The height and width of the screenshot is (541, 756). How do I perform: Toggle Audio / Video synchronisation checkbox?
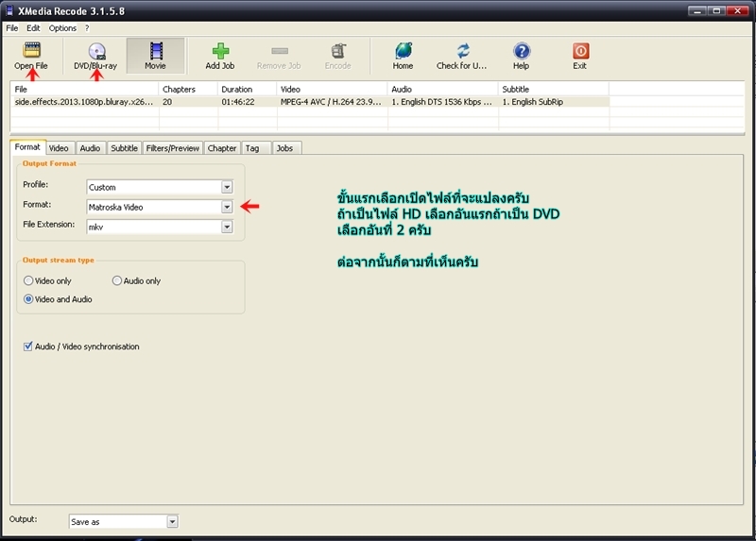click(28, 347)
